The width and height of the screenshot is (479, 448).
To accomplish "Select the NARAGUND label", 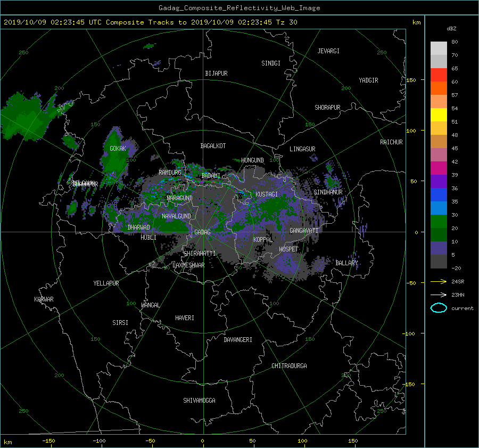I will [x=180, y=198].
